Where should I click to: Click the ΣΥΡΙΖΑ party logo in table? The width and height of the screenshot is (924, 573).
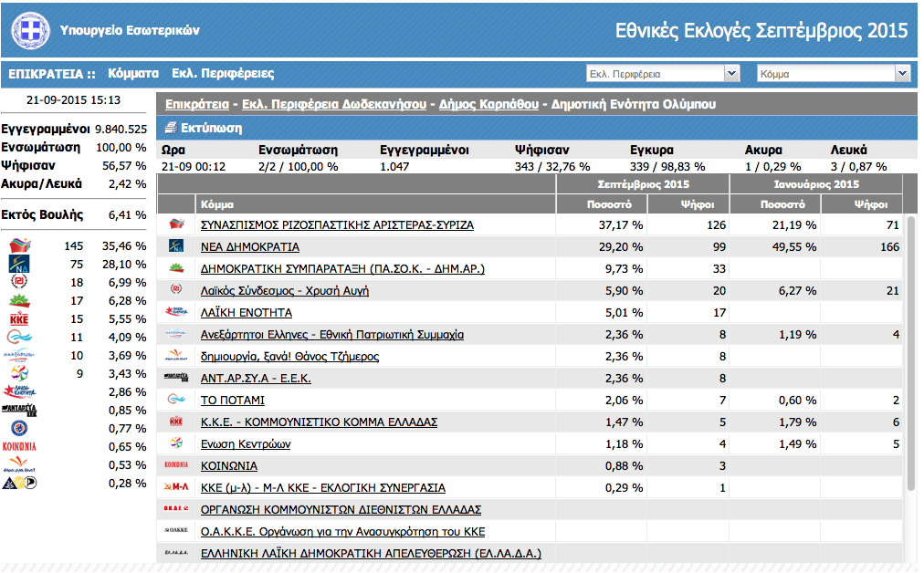pos(177,224)
